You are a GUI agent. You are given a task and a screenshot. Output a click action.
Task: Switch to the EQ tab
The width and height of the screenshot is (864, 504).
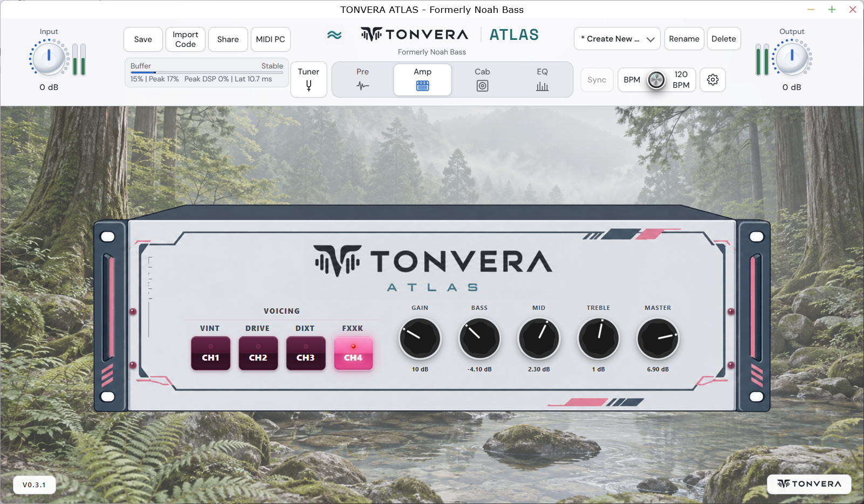tap(542, 80)
